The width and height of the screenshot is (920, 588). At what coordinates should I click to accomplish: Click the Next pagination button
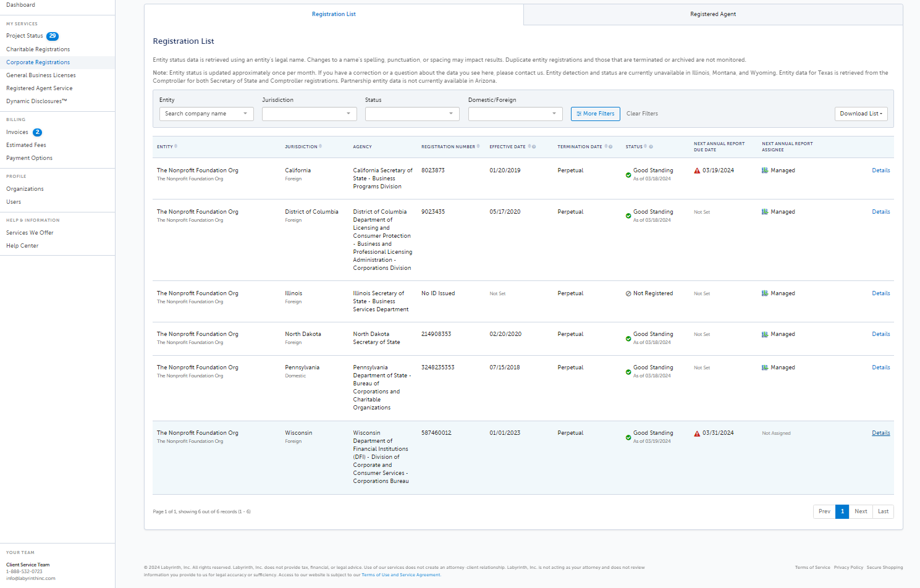click(861, 511)
